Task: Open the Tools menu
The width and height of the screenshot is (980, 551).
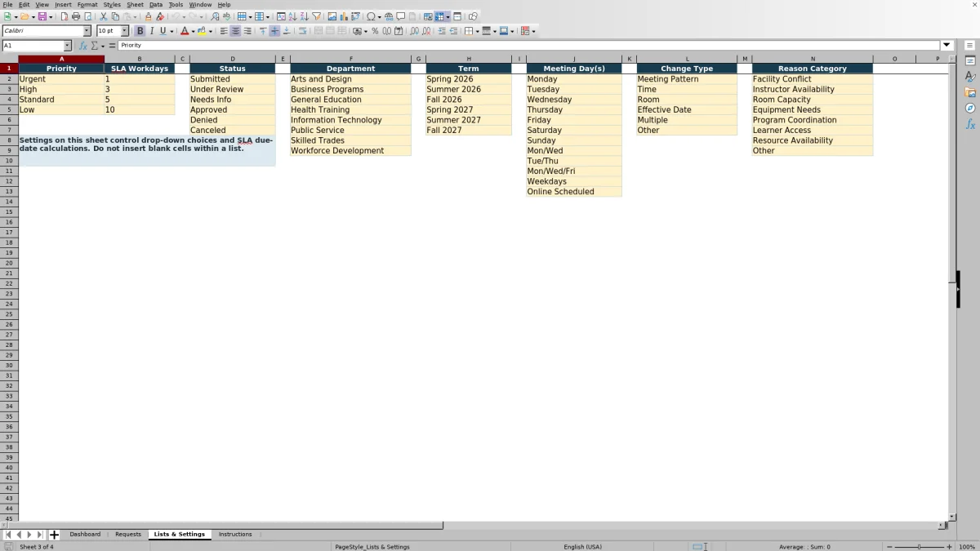Action: (176, 5)
